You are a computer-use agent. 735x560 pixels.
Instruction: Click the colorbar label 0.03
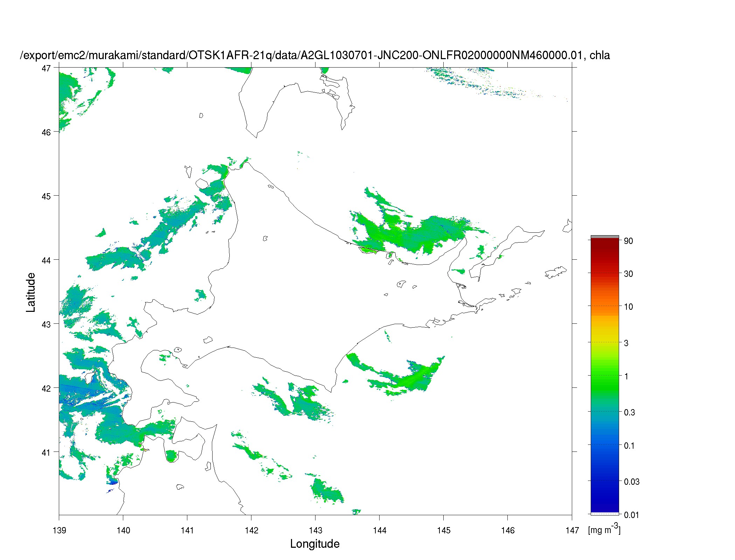[x=632, y=482]
